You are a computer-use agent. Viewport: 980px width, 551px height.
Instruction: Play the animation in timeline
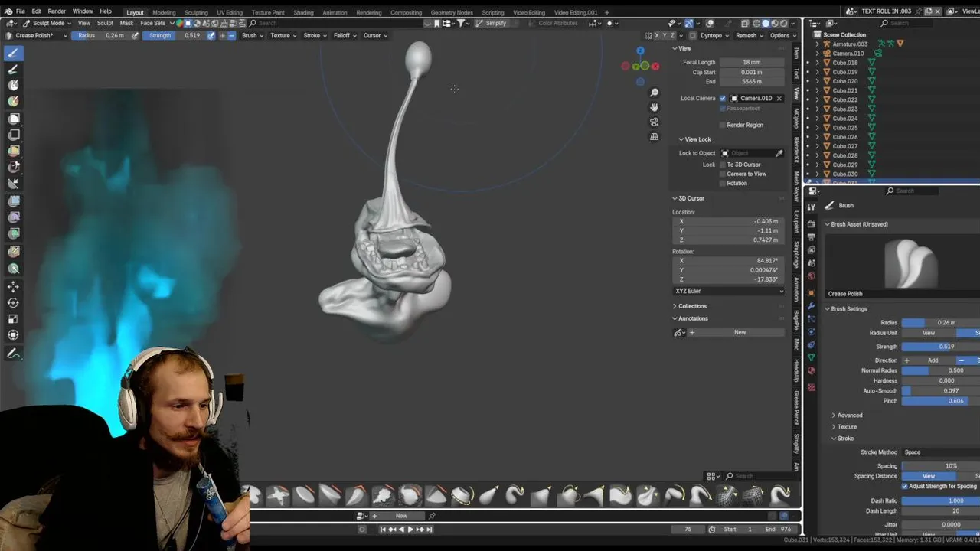(410, 529)
